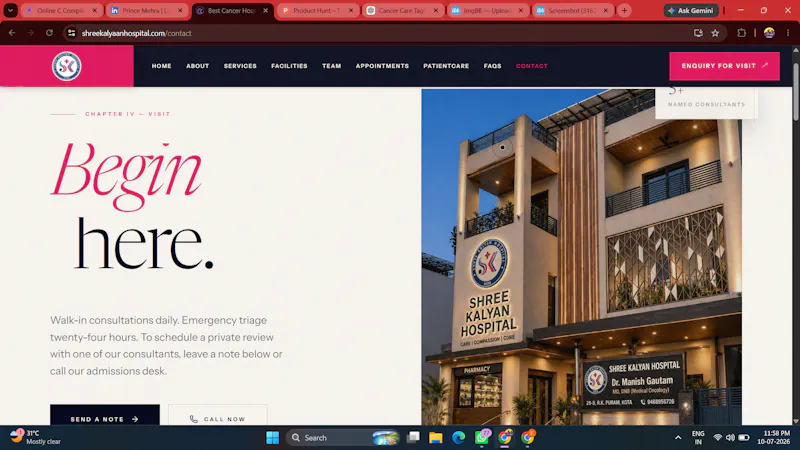Open the Windows Start menu
800x450 pixels.
[x=272, y=438]
